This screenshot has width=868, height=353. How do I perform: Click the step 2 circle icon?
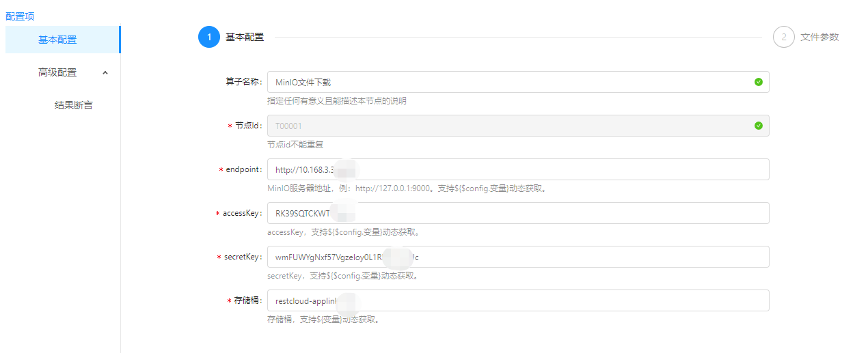click(x=783, y=37)
